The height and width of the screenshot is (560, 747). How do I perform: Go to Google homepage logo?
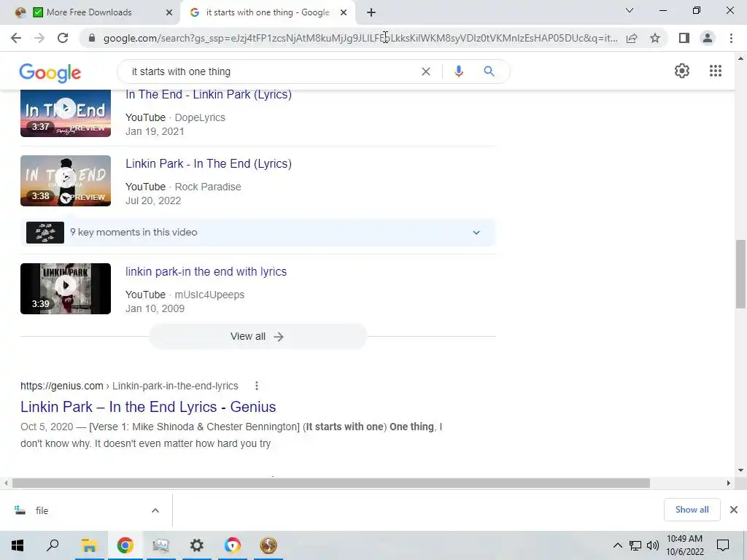point(50,73)
